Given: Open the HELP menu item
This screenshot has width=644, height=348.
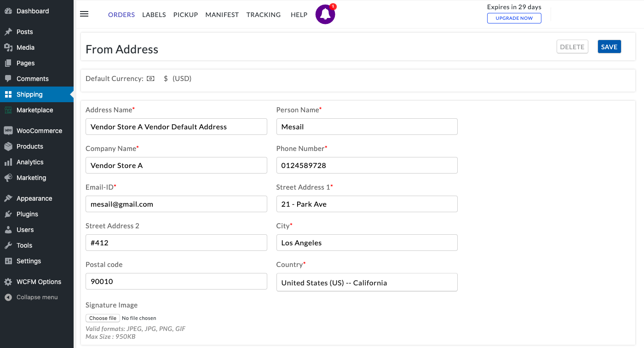Looking at the screenshot, I should (299, 15).
